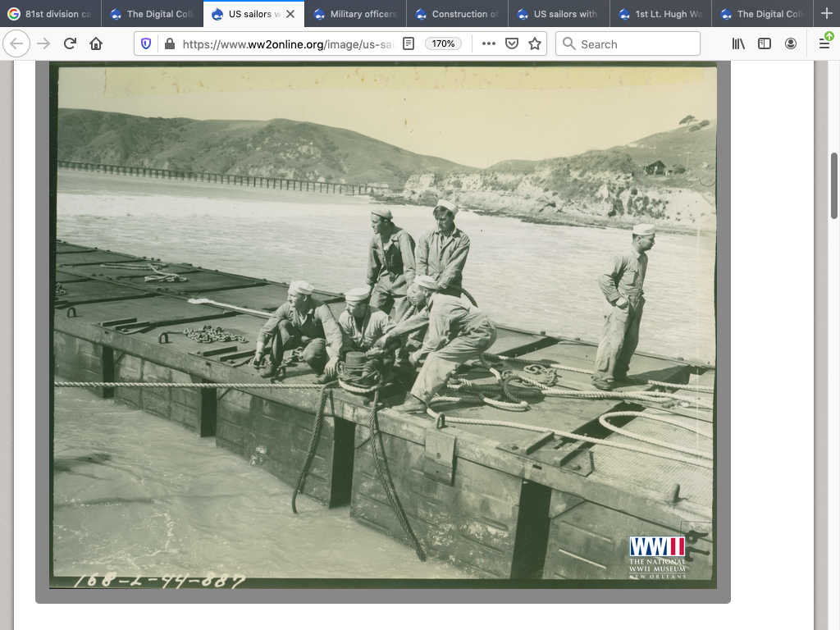The width and height of the screenshot is (840, 630).
Task: Open the Firefox hamburger application menu
Action: tap(824, 43)
